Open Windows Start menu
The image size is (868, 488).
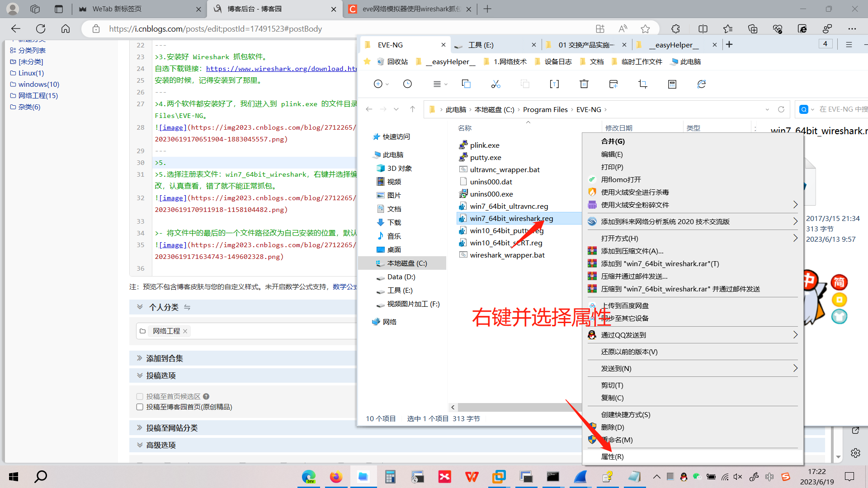click(14, 476)
